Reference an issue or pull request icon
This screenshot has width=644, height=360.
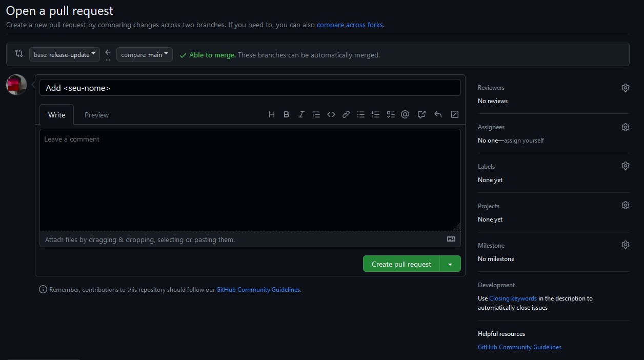[421, 114]
